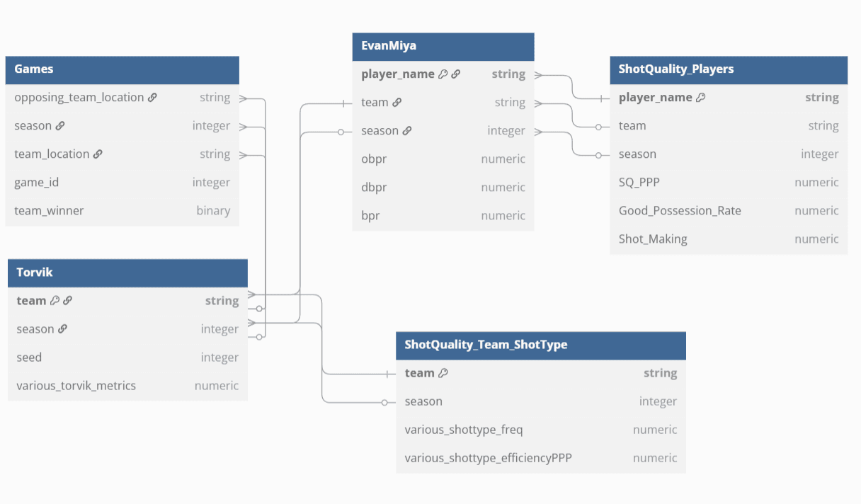
Task: Click the link icon next to Torvik team
Action: (x=67, y=301)
